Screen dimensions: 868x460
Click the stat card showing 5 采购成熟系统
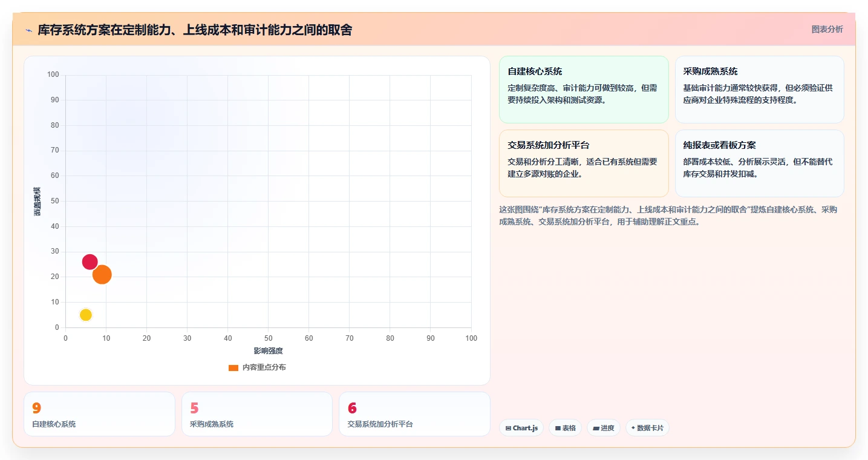pos(257,414)
